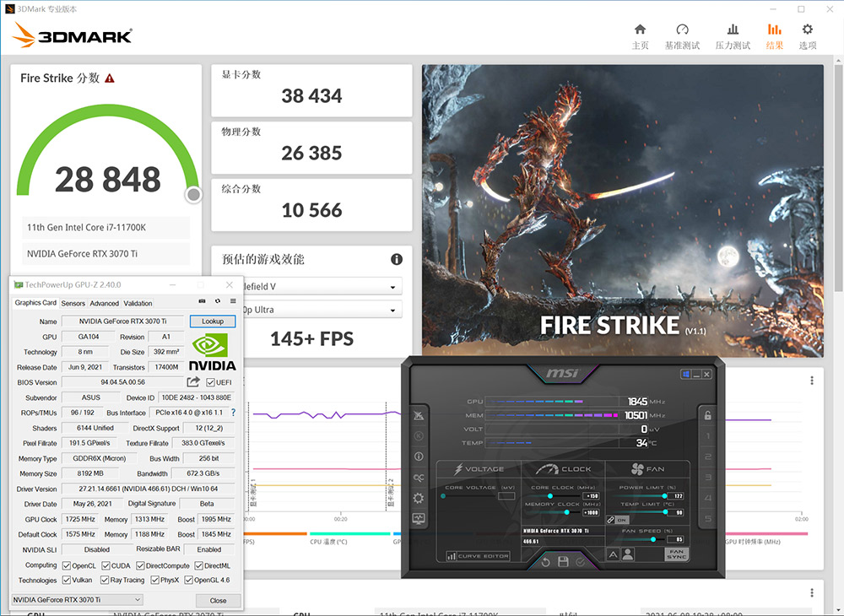The width and height of the screenshot is (844, 616).
Task: Toggle the Vulkan checkbox
Action: click(x=67, y=580)
